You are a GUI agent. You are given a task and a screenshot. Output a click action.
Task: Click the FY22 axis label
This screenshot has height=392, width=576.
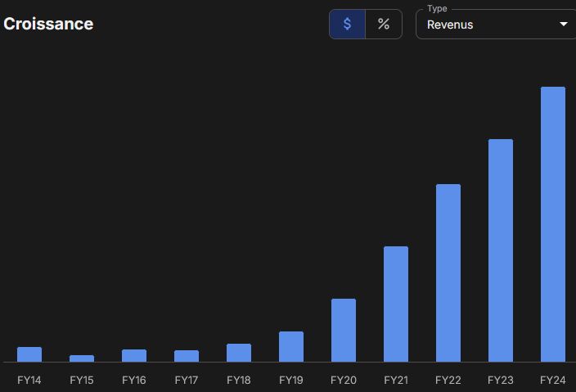coord(448,380)
